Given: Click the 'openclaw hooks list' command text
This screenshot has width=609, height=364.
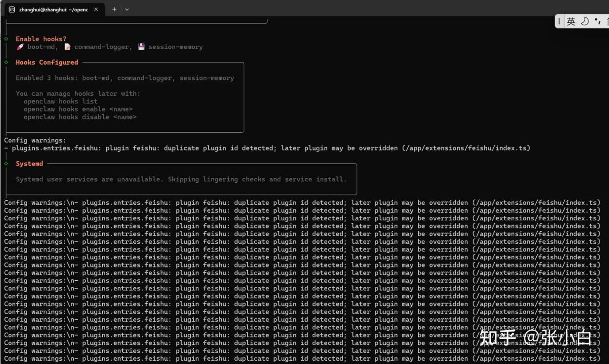Looking at the screenshot, I should 60,101.
